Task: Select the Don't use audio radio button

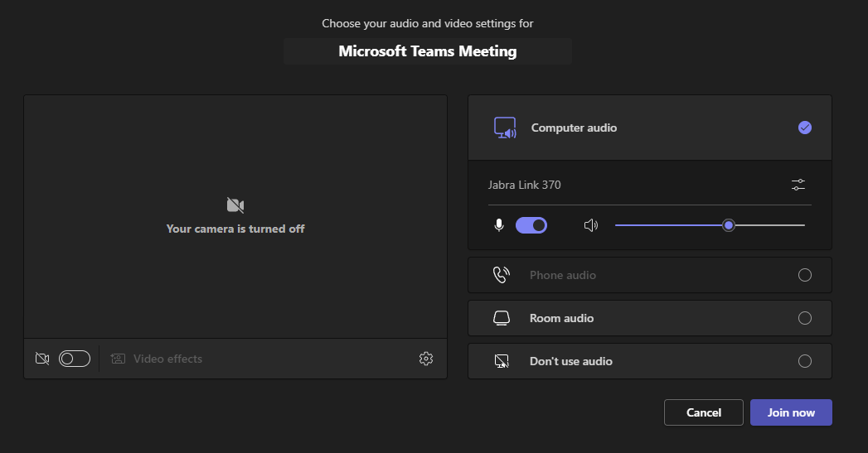Action: coord(805,361)
